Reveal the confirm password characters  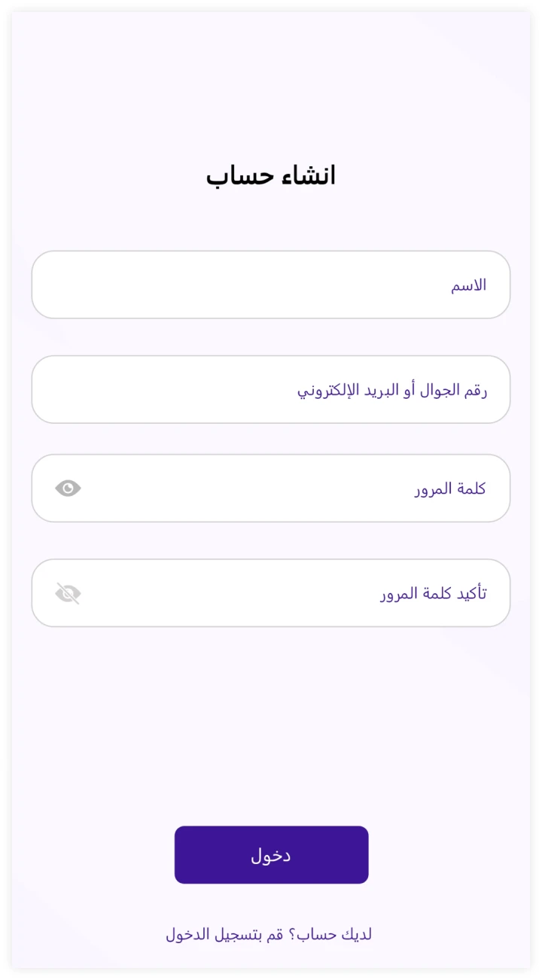tap(68, 593)
